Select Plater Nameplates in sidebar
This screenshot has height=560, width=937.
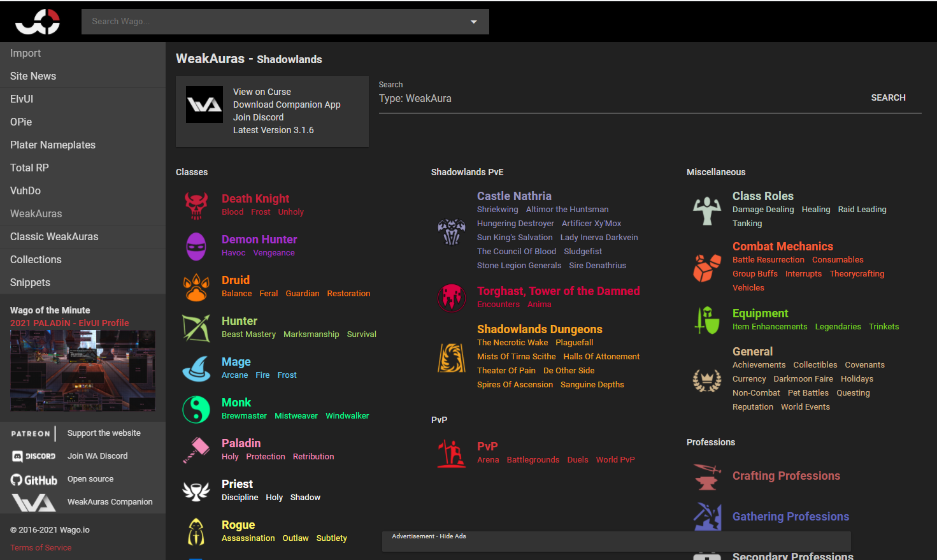pos(83,145)
